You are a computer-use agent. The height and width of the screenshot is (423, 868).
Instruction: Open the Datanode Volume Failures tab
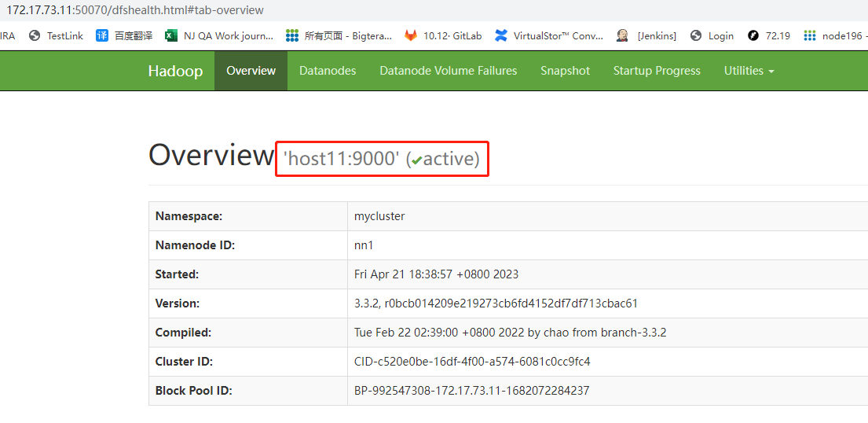point(448,71)
